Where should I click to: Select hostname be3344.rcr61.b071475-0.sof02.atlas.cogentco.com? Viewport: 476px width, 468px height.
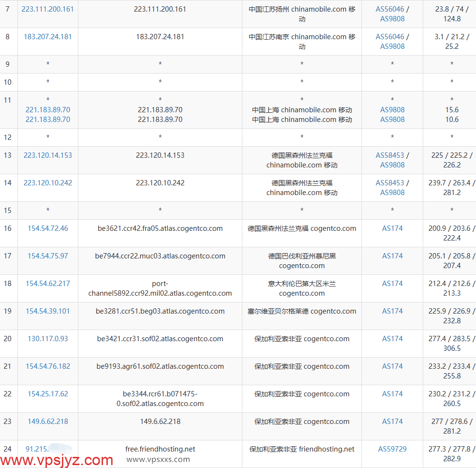pyautogui.click(x=160, y=399)
